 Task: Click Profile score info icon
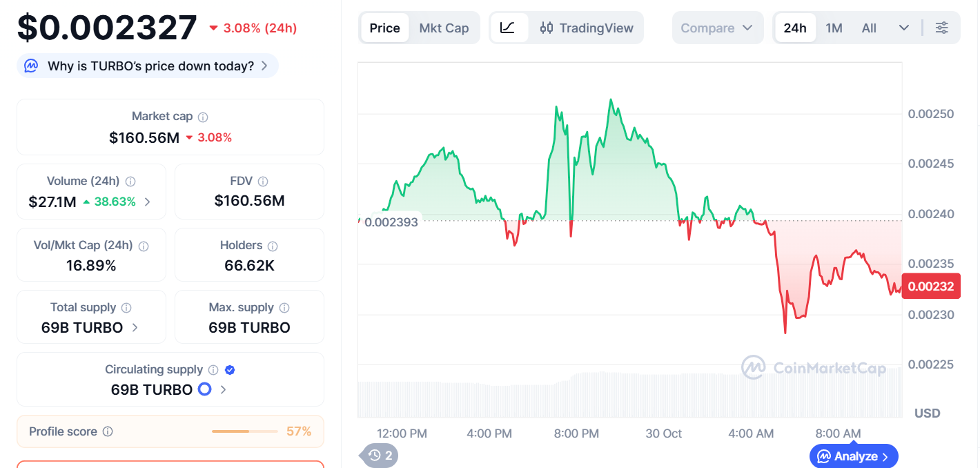click(108, 432)
